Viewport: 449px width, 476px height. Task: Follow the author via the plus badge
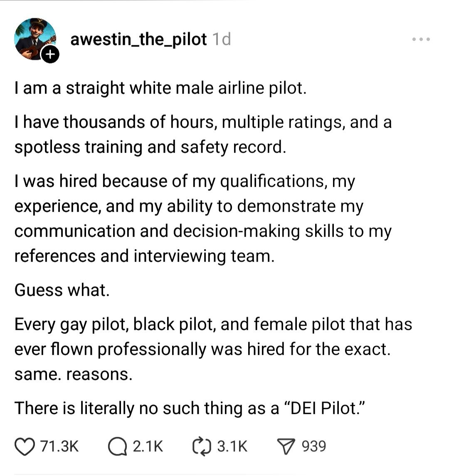[50, 55]
